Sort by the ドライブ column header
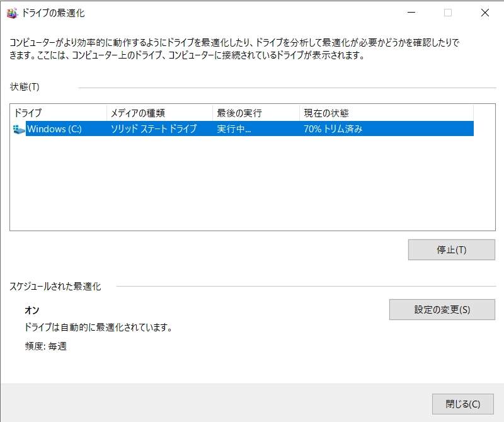Screen dimensions: 504x422 pos(58,113)
